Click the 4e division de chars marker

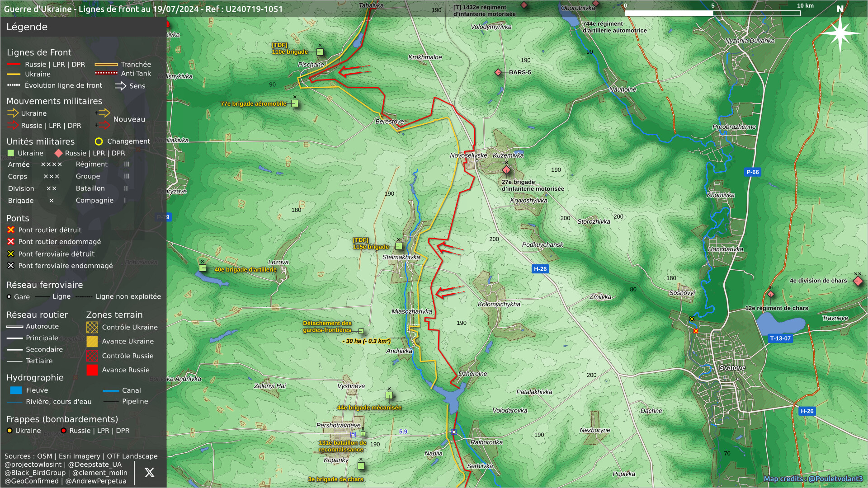click(858, 282)
